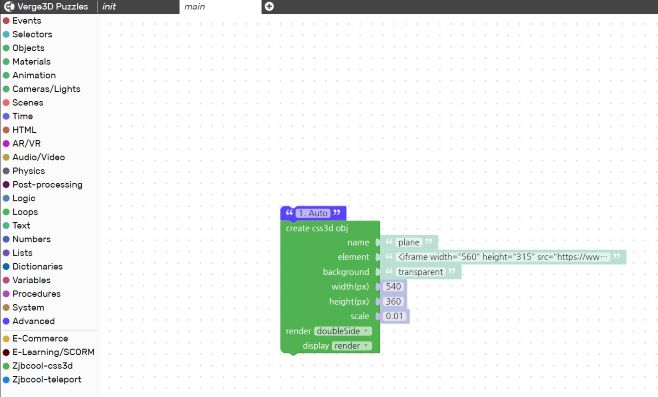Add a new tab with plus icon
This screenshot has width=658, height=397.
click(269, 6)
